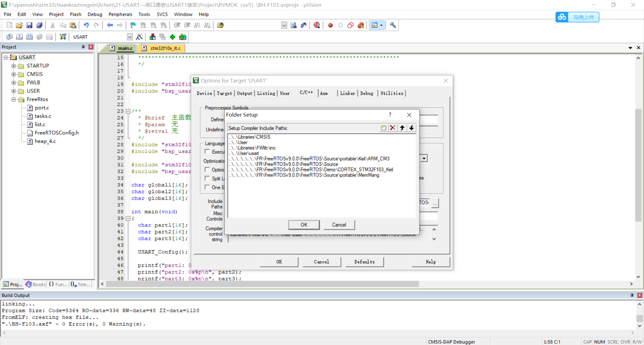Open the USART target selection dropdown
644x345 pixels.
click(x=130, y=37)
